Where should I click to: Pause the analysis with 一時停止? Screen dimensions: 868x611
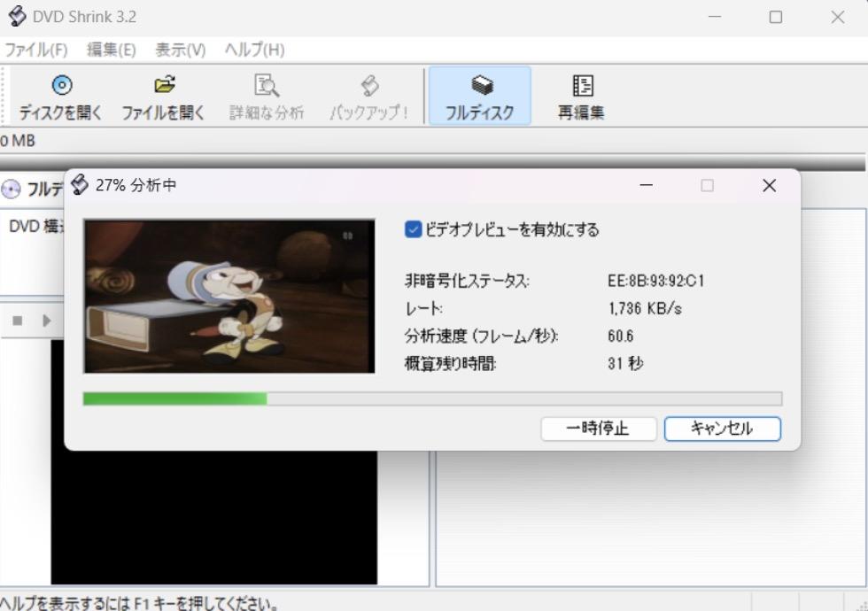pyautogui.click(x=599, y=429)
